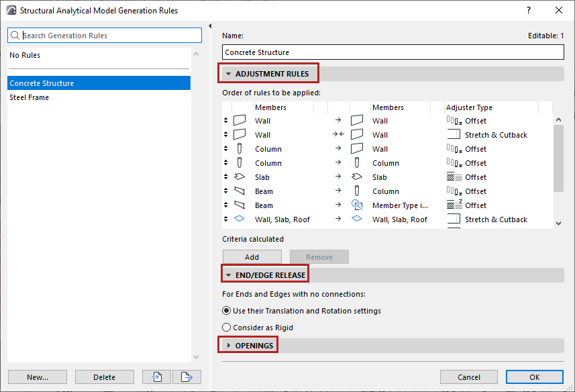The height and width of the screenshot is (392, 575).
Task: Collapse the End/Edge Release section
Action: (228, 275)
